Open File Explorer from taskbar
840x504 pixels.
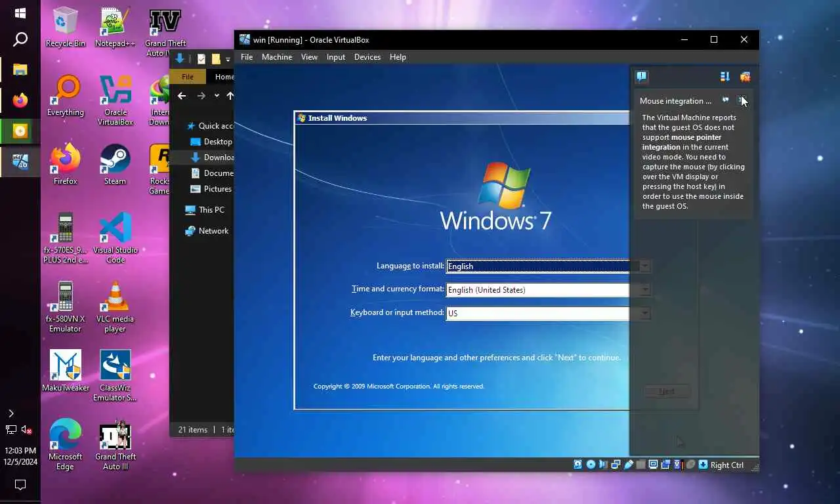click(x=20, y=69)
